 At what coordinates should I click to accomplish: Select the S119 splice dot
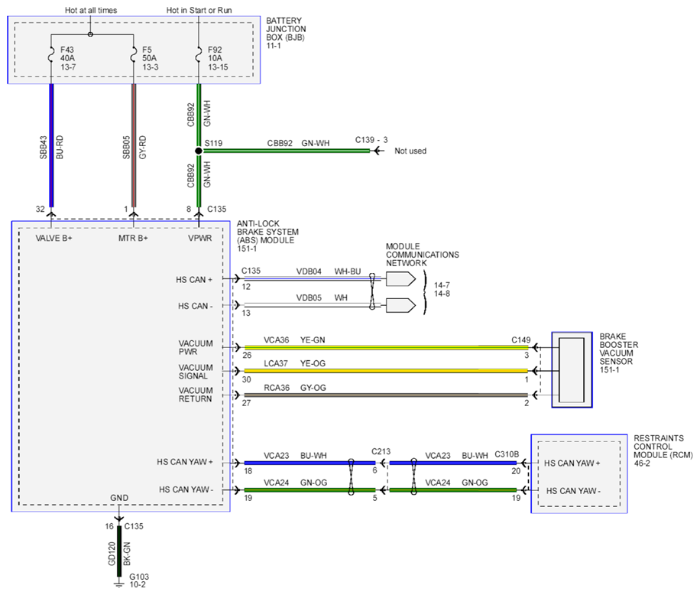pos(199,151)
